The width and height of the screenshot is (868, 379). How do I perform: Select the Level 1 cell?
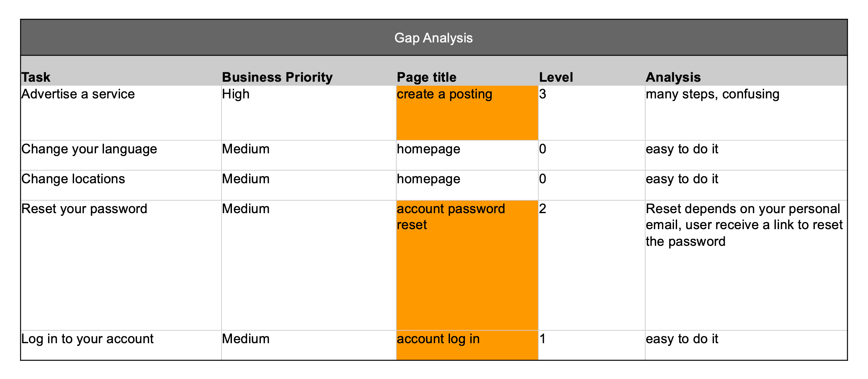click(x=542, y=339)
